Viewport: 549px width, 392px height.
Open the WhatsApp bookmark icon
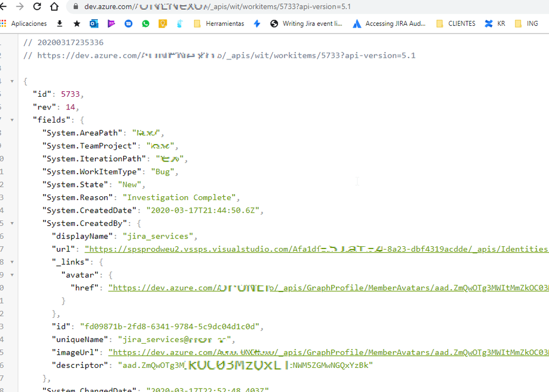point(146,24)
